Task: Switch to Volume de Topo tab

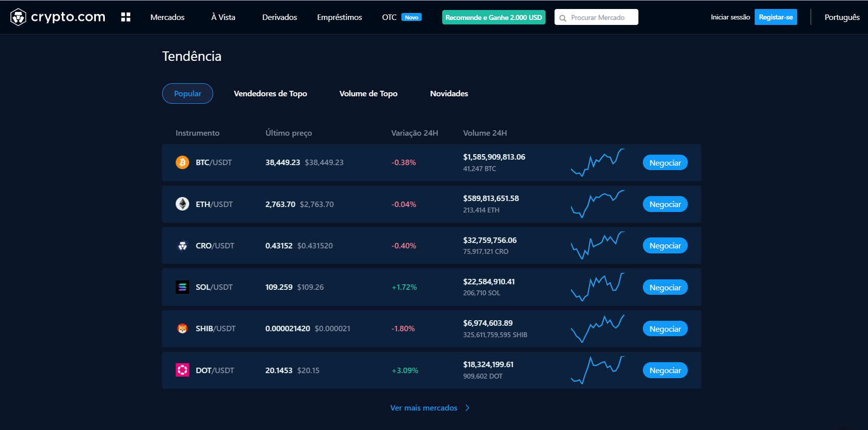Action: point(368,94)
